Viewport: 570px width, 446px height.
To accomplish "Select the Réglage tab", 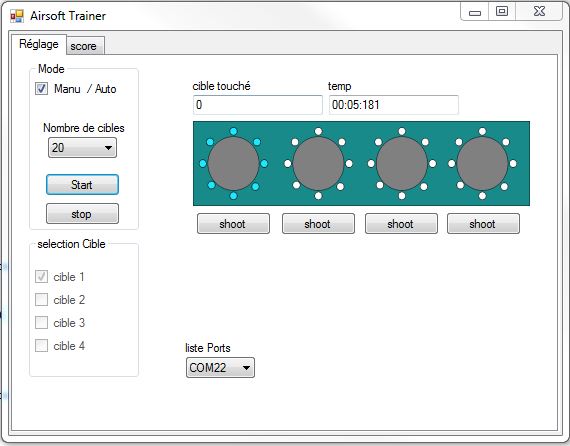I will pos(39,44).
